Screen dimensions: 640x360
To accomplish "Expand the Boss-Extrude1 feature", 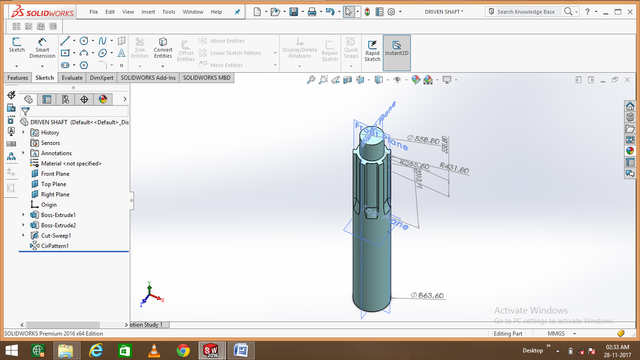I will pyautogui.click(x=23, y=215).
